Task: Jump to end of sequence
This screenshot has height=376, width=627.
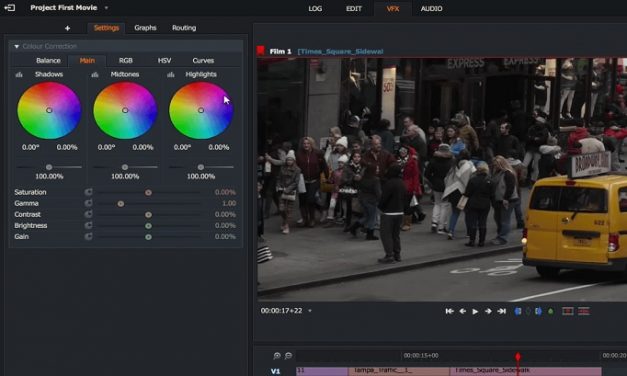Action: 501,311
